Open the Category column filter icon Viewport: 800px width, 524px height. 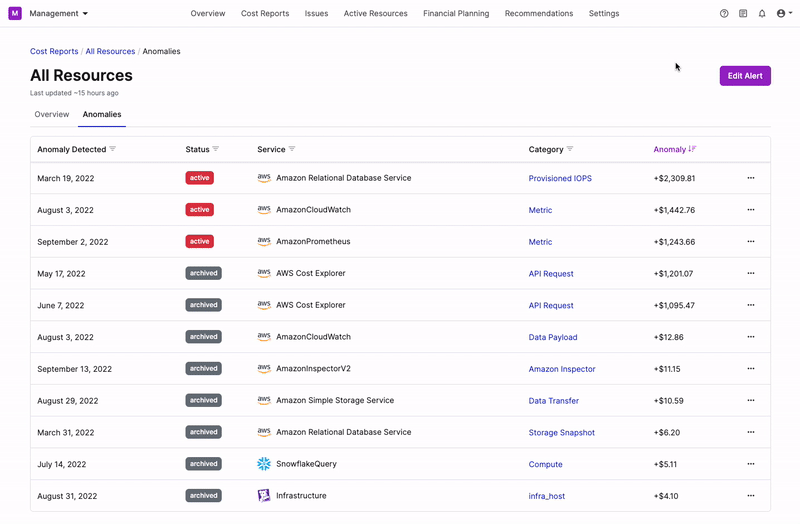pyautogui.click(x=570, y=149)
